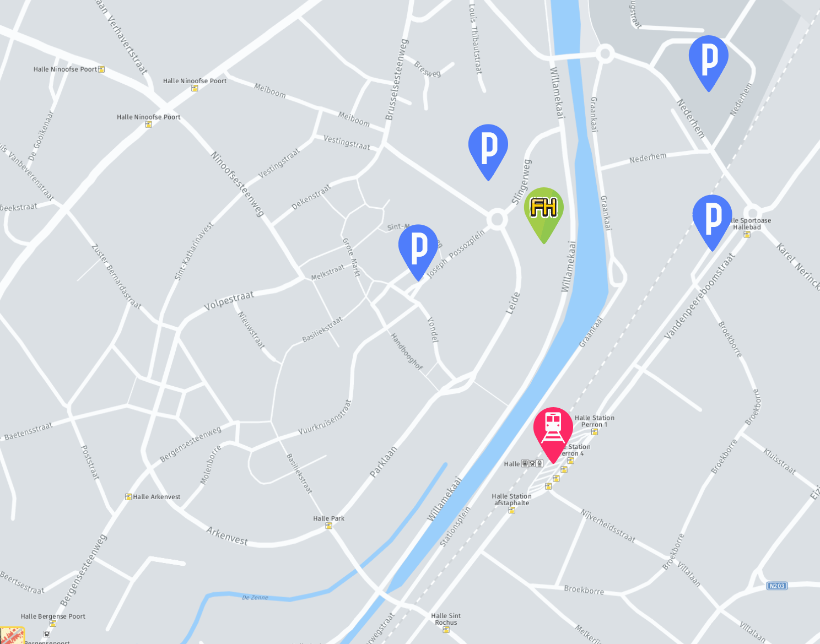Click the Ninoofsesteenweg road label
820x644 pixels.
(x=238, y=185)
